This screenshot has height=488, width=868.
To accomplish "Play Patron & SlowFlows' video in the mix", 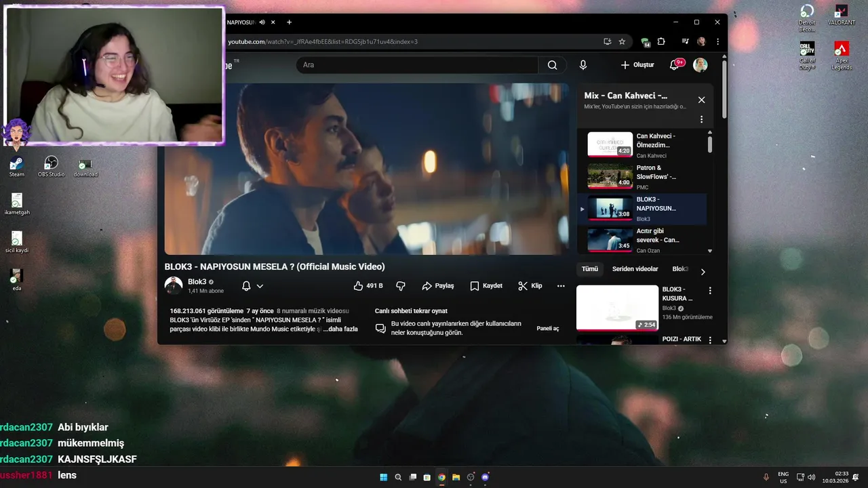I will tap(646, 177).
